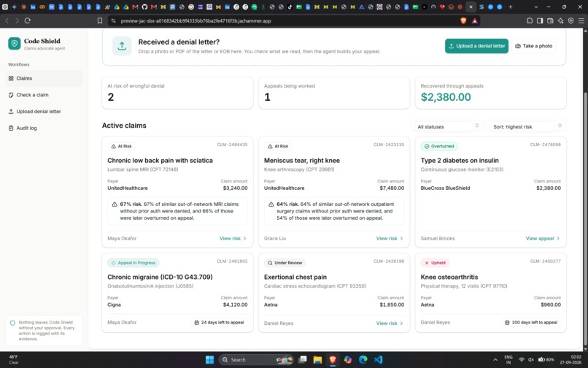
Task: Open Check a claim in sidebar
Action: pyautogui.click(x=45, y=95)
